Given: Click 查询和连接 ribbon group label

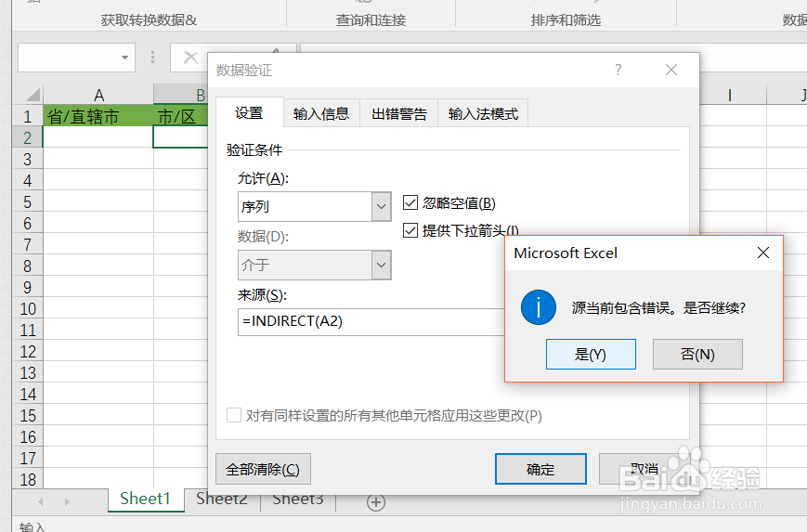Looking at the screenshot, I should (371, 20).
